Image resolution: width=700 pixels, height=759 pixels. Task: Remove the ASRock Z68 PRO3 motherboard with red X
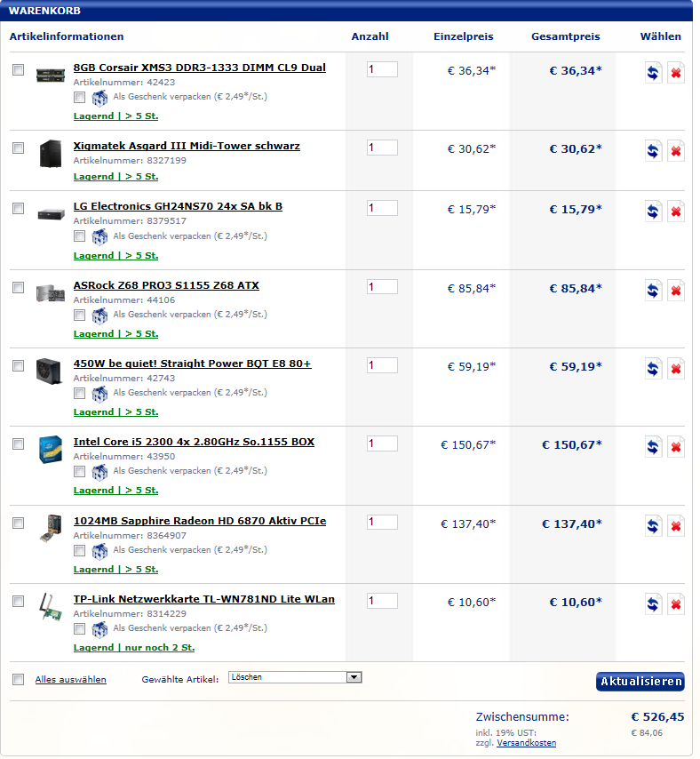click(x=676, y=291)
